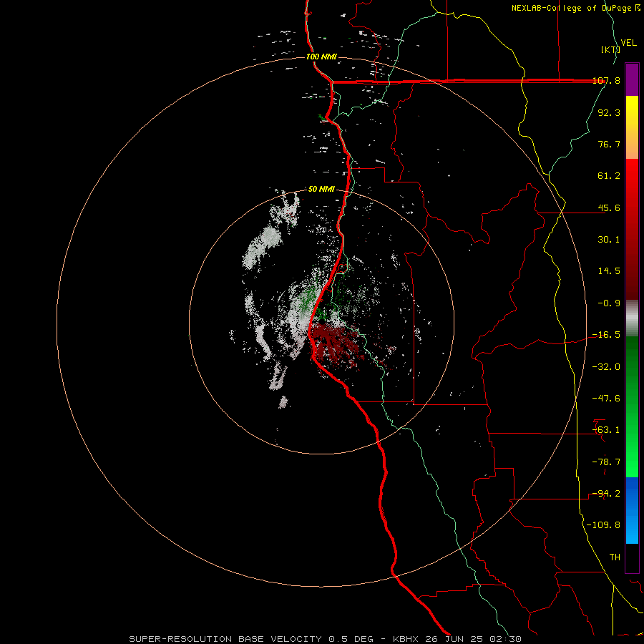This screenshot has width=644, height=644.
Task: Click the -94.2 legend value
Action: pos(606,494)
